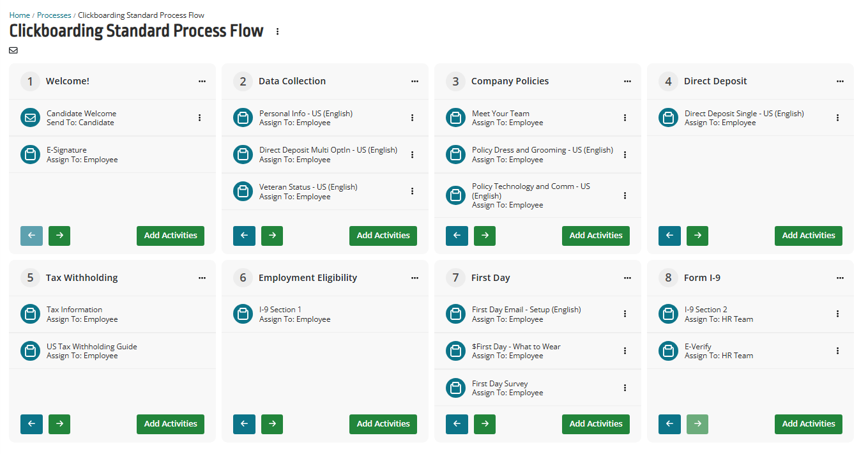868x454 pixels.
Task: Open Candidate Welcome activity options
Action: click(199, 117)
